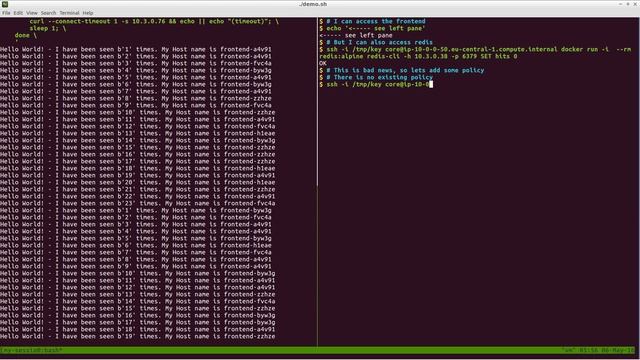Click the partially typed ssh core@ip-10-0 command
The width and height of the screenshot is (640, 360).
[x=378, y=84]
